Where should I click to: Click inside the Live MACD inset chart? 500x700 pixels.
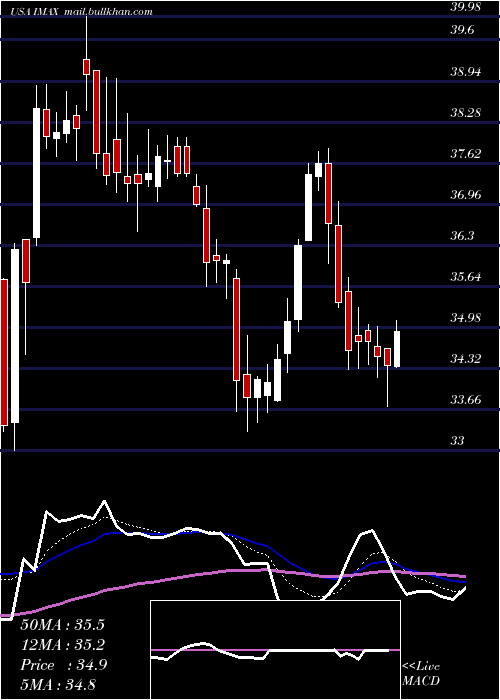tap(275, 650)
